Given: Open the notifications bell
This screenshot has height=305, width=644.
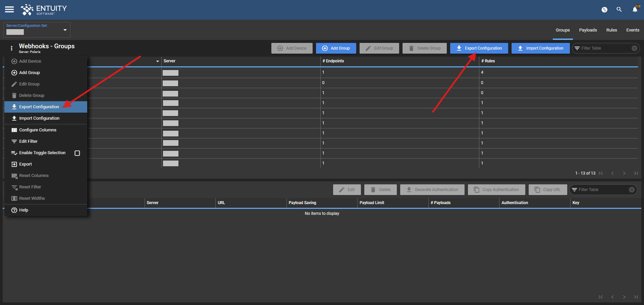Looking at the screenshot, I should (635, 9).
